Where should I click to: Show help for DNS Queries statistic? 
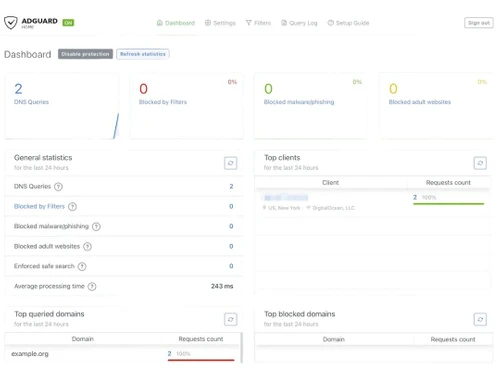pyautogui.click(x=58, y=187)
